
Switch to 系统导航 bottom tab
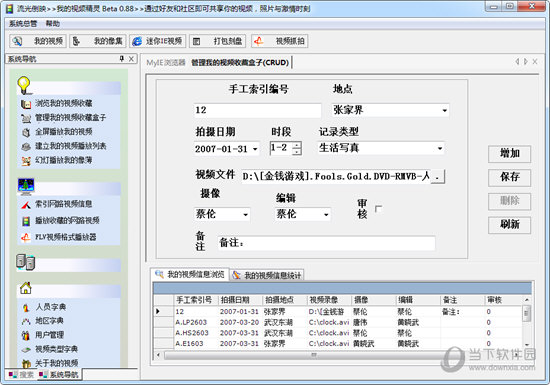[x=59, y=374]
